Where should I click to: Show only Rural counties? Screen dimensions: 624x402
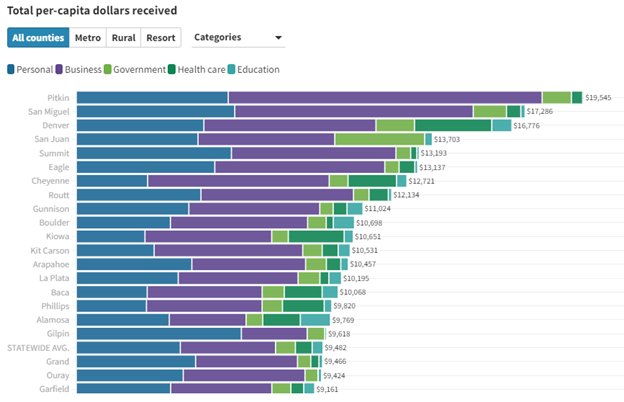[124, 38]
